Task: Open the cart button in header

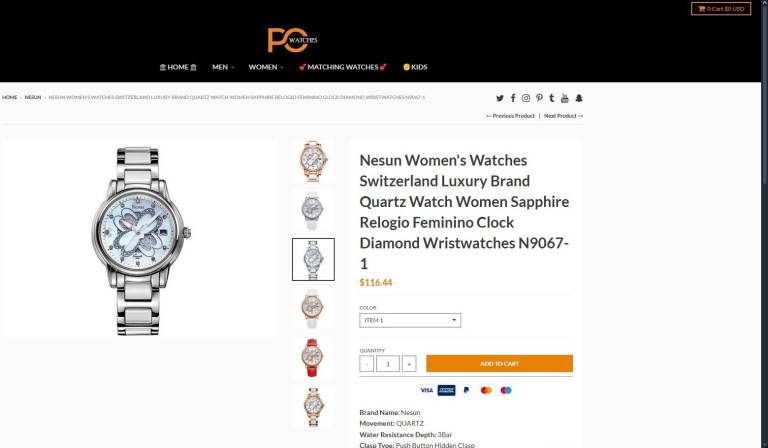Action: pos(721,9)
